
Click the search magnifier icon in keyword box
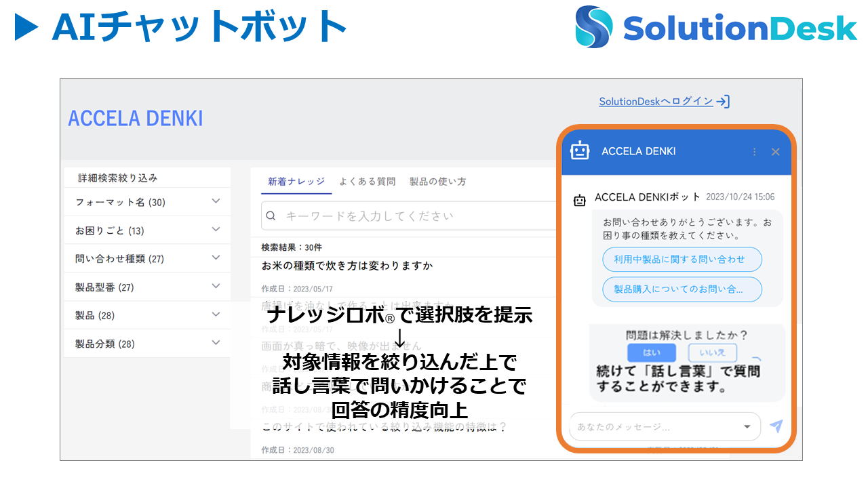(x=271, y=216)
